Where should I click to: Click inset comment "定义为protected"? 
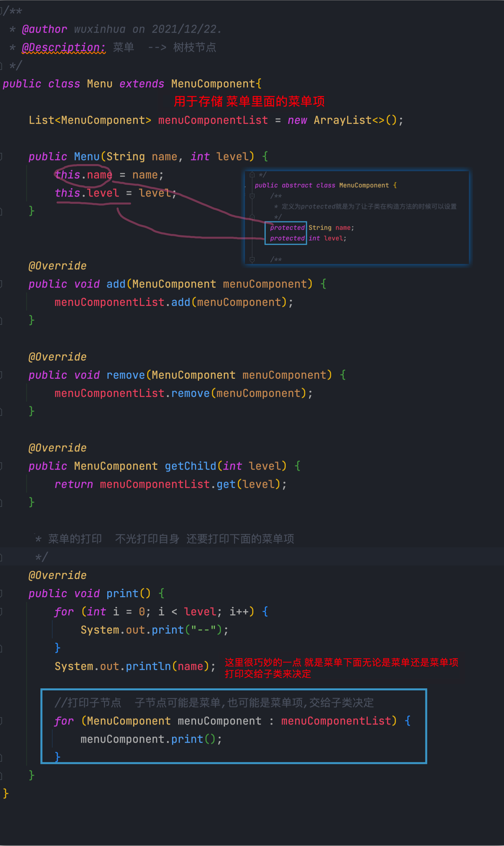(x=308, y=206)
